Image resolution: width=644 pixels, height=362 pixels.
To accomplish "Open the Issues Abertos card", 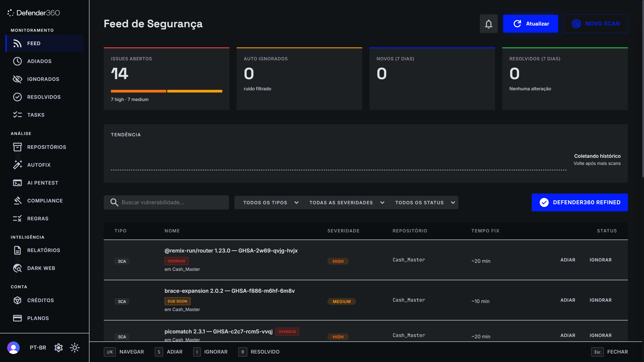I will 167,79.
